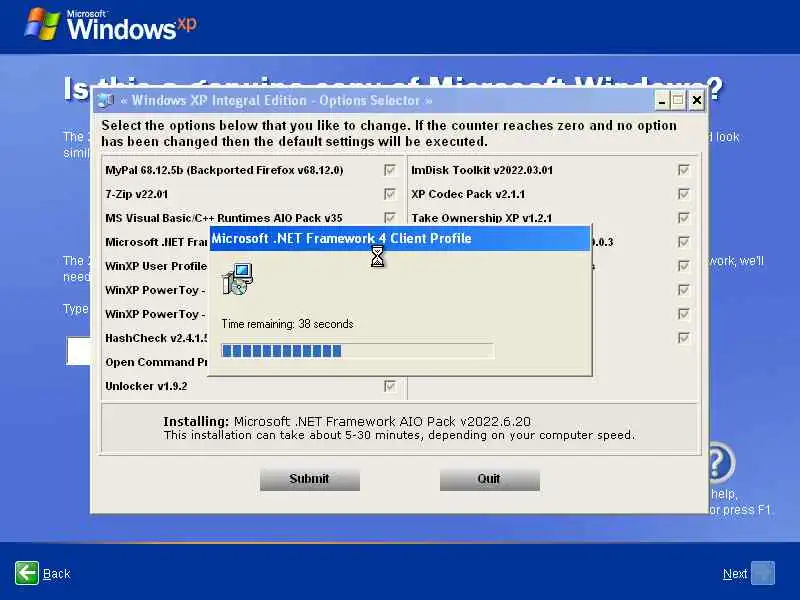Click the Quit button
This screenshot has width=800, height=600.
(x=489, y=479)
